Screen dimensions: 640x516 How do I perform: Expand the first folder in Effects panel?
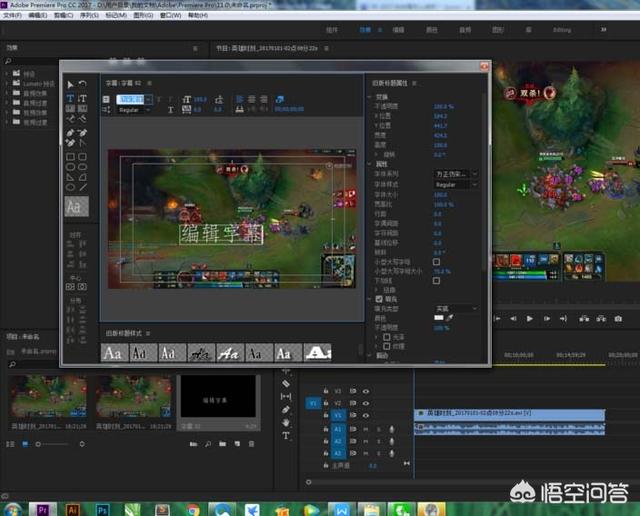[x=7, y=74]
